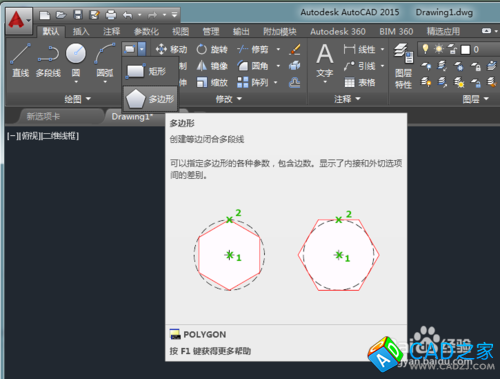Toggle ribbon minimize button at tab bar end

(486, 31)
